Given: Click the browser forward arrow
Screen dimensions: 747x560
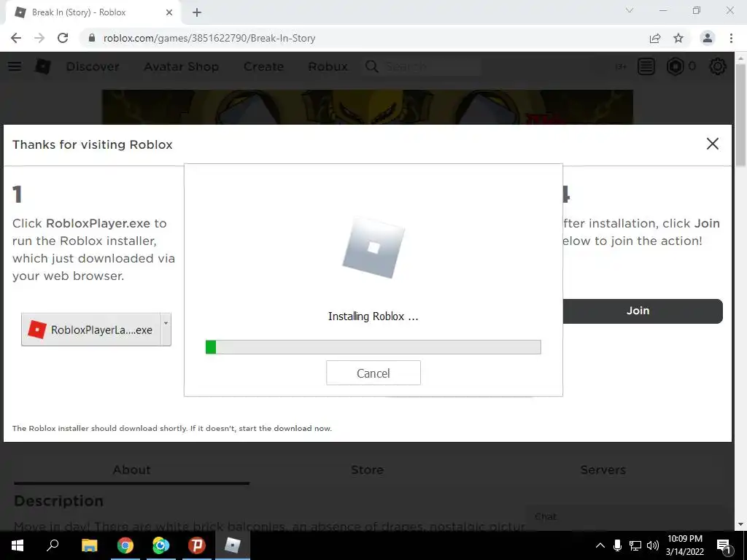Looking at the screenshot, I should pyautogui.click(x=39, y=38).
